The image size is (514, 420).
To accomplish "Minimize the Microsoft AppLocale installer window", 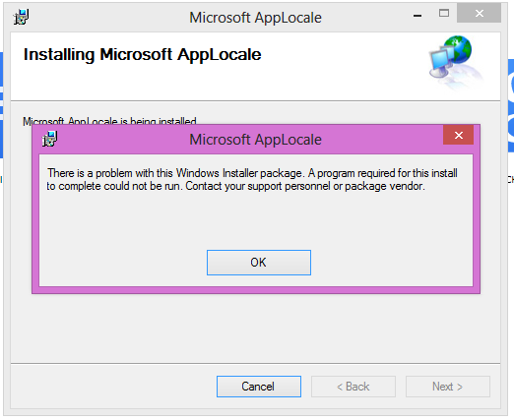I will click(x=418, y=14).
